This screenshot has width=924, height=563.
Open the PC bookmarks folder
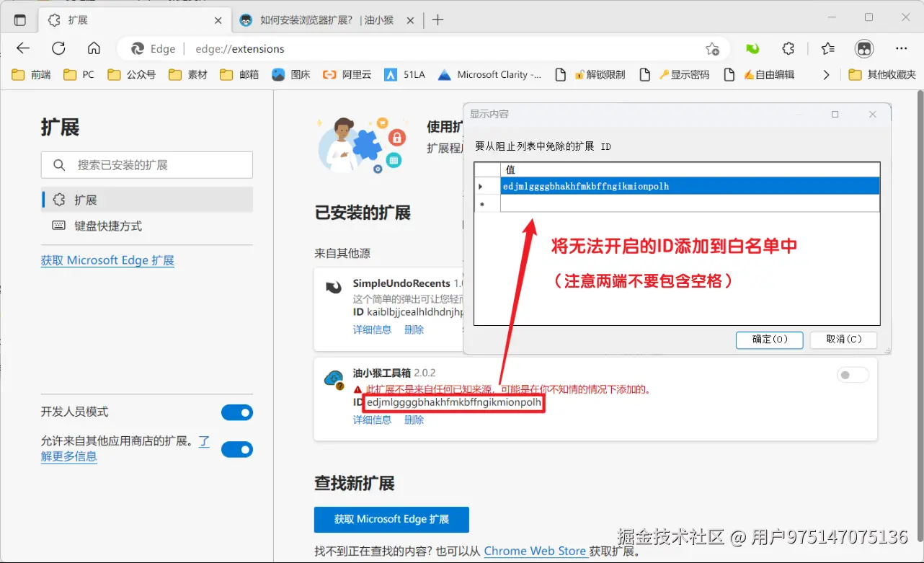pos(79,74)
